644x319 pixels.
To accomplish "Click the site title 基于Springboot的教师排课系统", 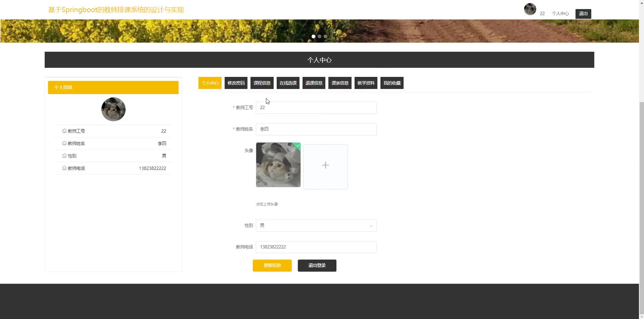I will click(x=116, y=10).
